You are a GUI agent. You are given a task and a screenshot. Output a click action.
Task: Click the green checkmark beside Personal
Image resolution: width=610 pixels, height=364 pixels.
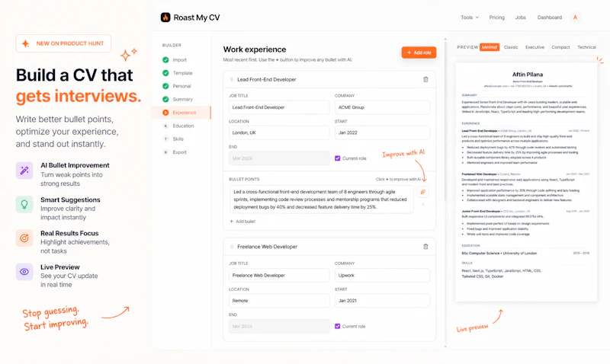click(x=165, y=86)
